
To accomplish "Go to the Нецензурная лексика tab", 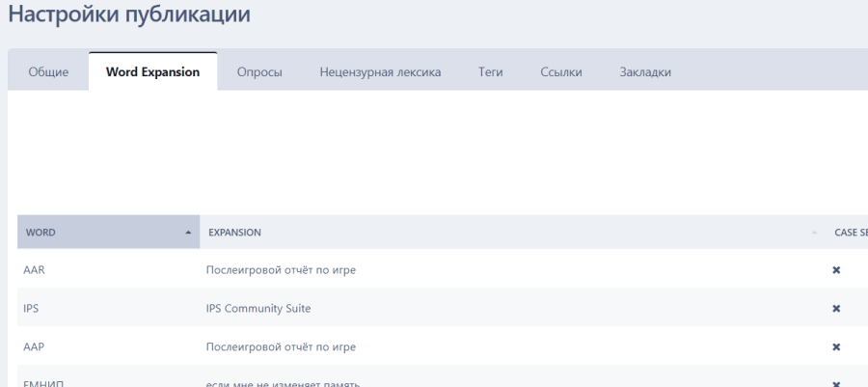I will [380, 72].
